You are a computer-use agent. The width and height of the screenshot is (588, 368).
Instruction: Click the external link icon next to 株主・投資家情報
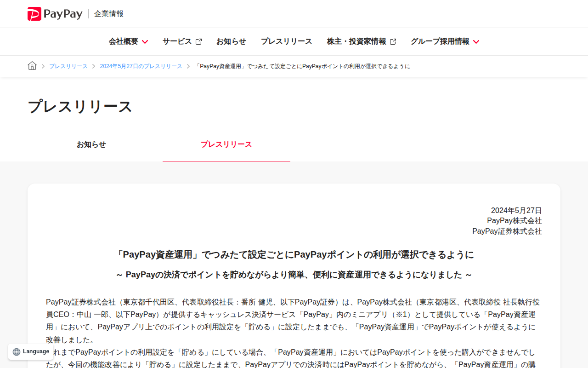(x=393, y=41)
